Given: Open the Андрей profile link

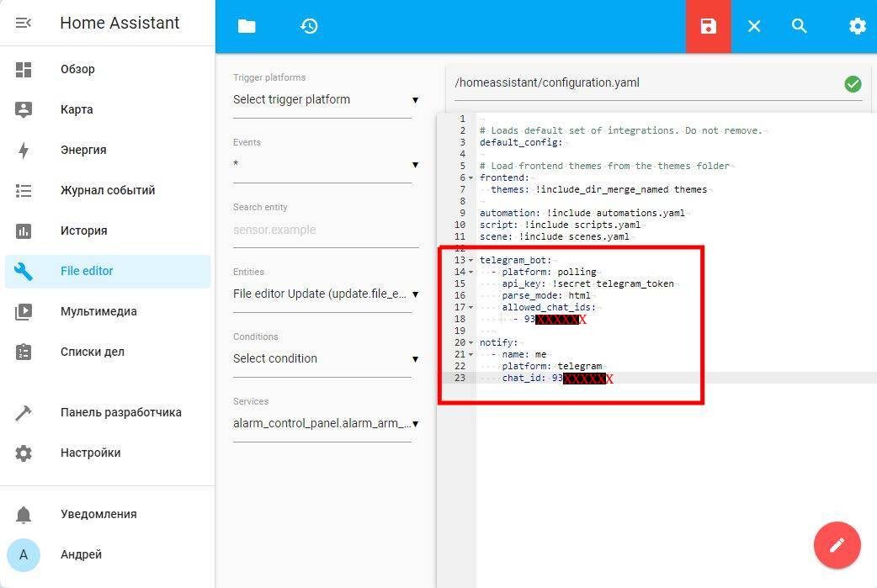Looking at the screenshot, I should coord(81,555).
